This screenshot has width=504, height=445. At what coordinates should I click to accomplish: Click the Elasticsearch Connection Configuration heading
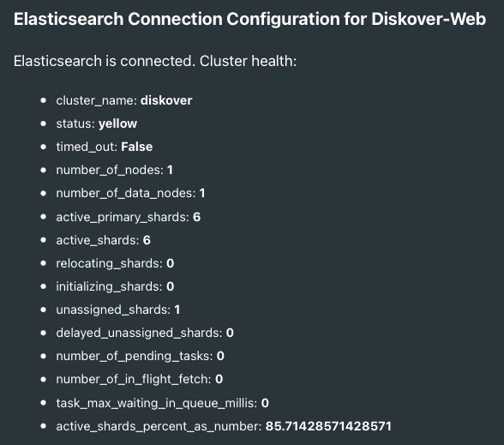click(249, 19)
